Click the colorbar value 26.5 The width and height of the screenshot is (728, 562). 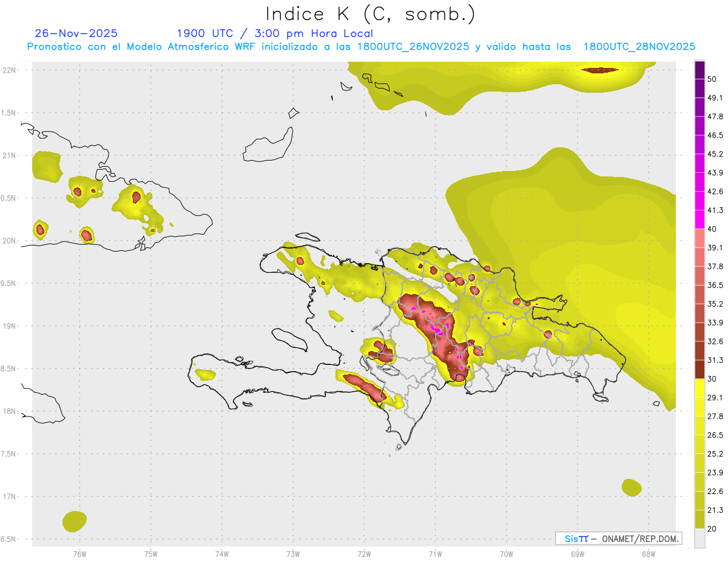click(715, 435)
